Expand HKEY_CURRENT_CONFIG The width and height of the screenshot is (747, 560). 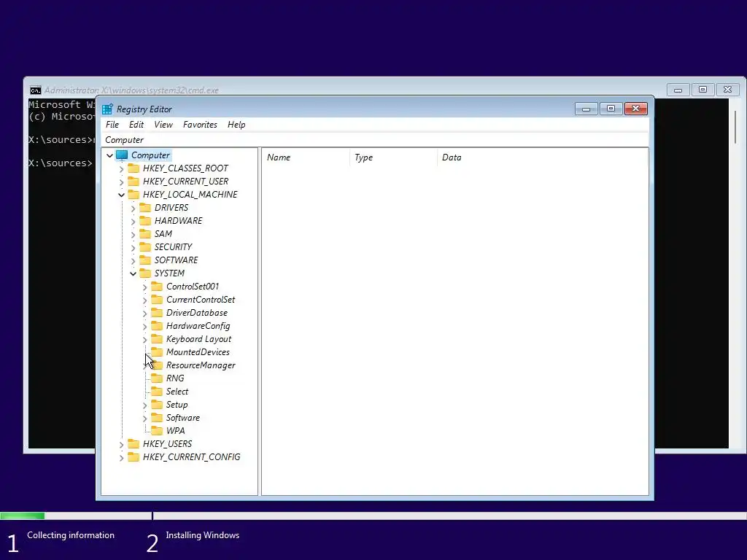pyautogui.click(x=122, y=458)
